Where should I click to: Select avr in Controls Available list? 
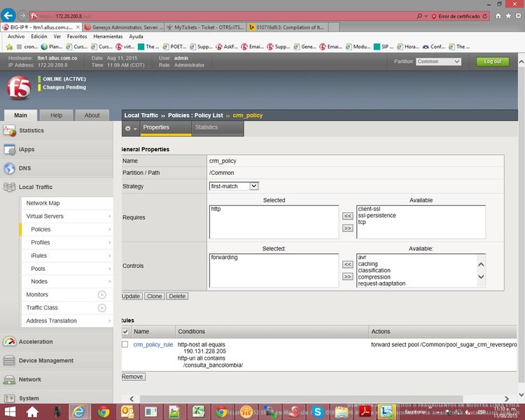tap(363, 257)
